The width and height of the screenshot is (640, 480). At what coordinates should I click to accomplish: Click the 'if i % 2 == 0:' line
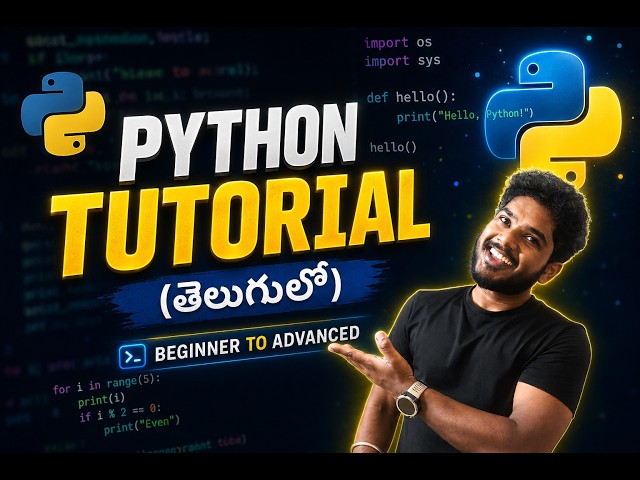pos(120,413)
